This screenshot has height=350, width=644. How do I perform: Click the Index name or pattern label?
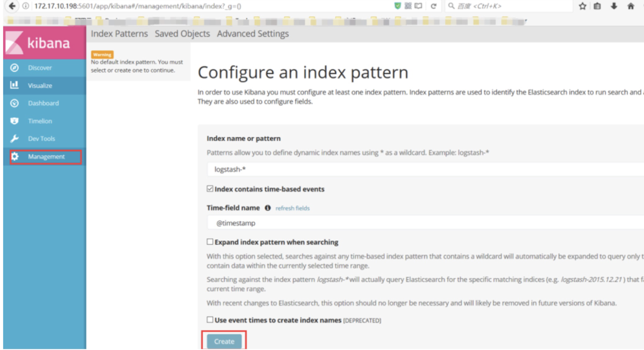tap(243, 138)
